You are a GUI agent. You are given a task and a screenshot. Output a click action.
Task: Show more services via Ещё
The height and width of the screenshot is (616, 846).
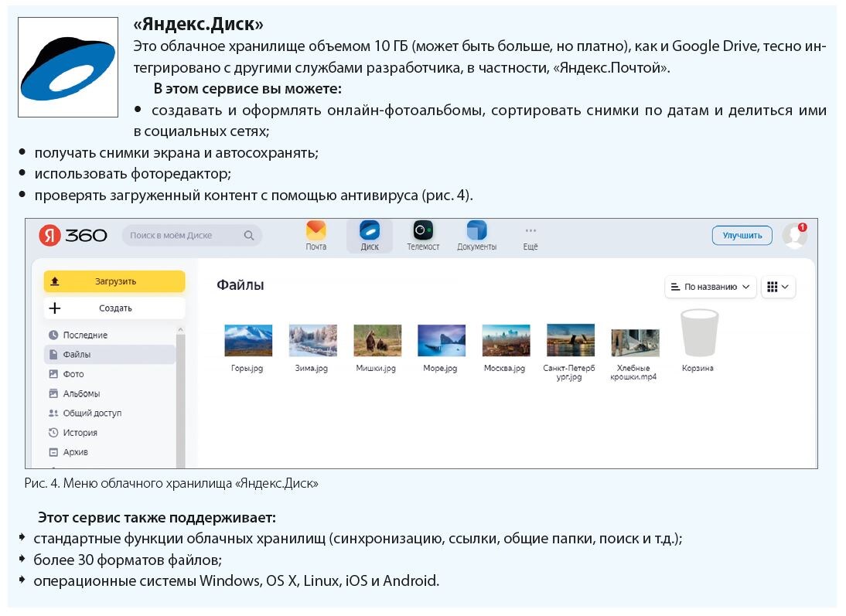coord(530,237)
